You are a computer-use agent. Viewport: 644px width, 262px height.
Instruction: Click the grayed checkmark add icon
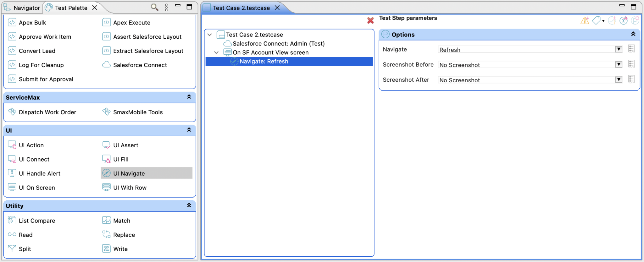click(x=612, y=21)
